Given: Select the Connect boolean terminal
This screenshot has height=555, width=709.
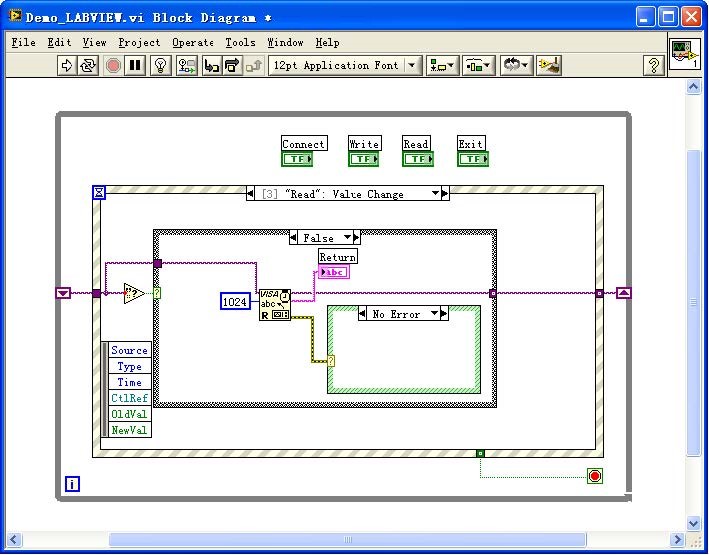Looking at the screenshot, I should click(x=297, y=159).
